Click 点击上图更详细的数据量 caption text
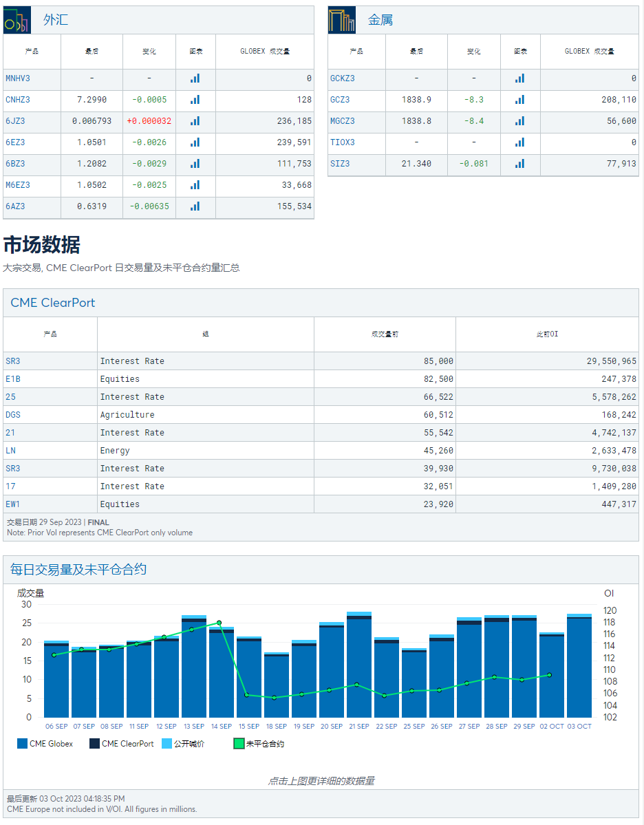 click(x=321, y=782)
